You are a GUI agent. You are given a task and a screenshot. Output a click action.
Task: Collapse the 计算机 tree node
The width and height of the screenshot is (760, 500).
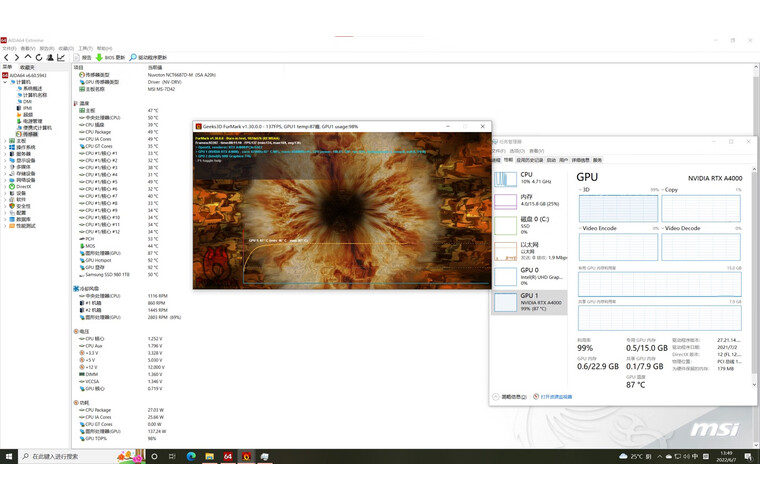click(4, 82)
